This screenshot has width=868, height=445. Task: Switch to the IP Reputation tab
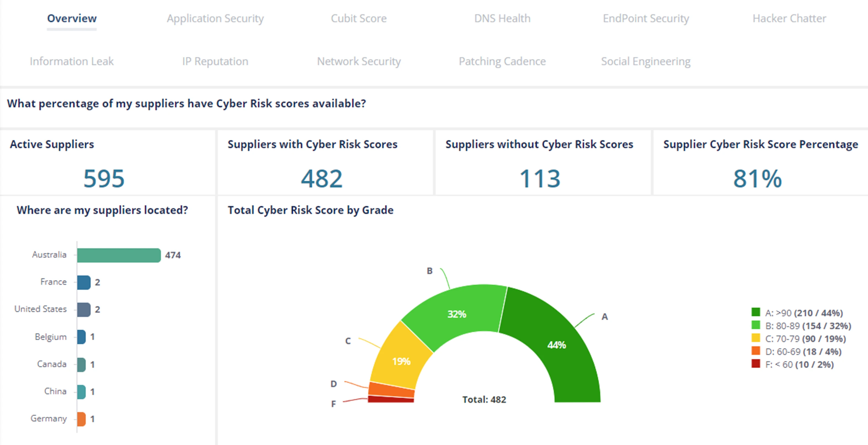click(215, 61)
